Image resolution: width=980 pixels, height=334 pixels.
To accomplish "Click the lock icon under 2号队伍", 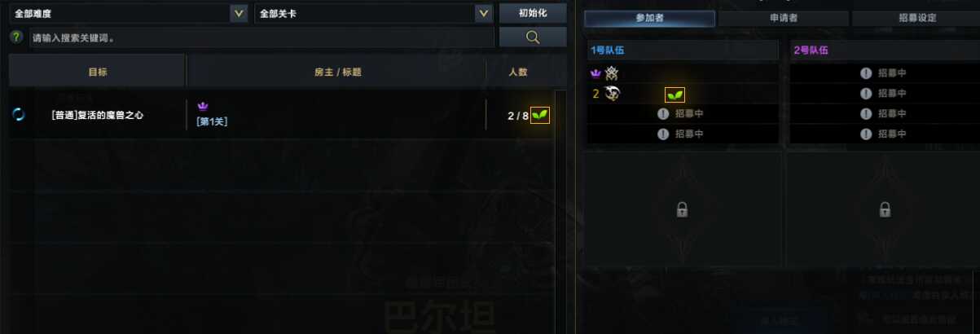I will coord(885,209).
